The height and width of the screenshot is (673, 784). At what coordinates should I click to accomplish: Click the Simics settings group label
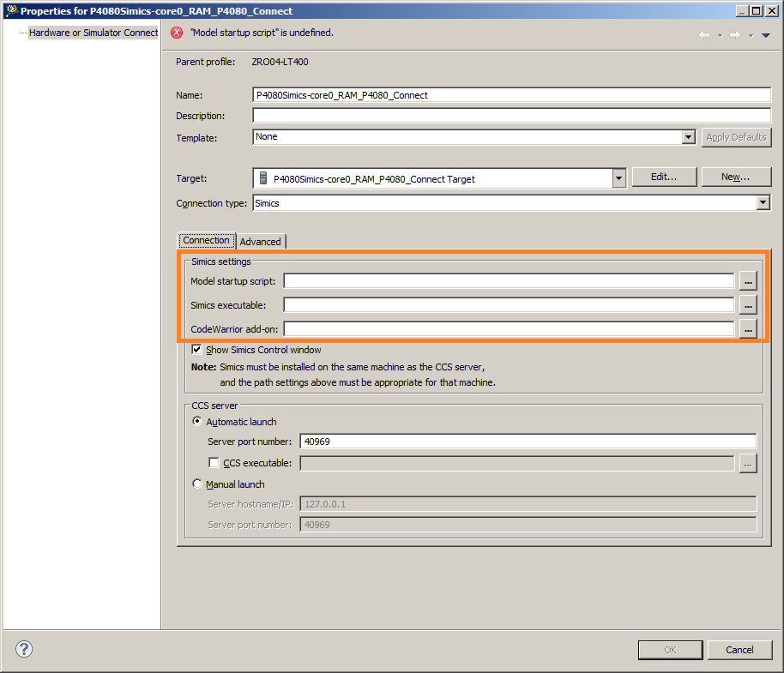coord(221,261)
